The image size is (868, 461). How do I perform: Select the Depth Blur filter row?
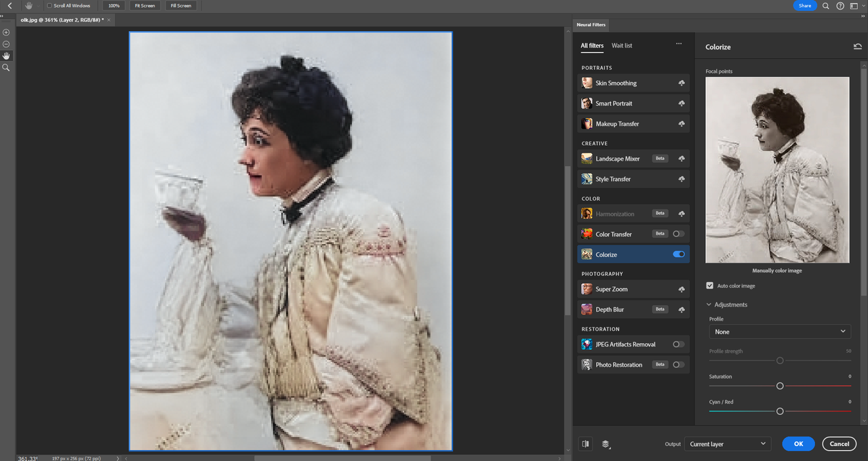click(x=633, y=309)
